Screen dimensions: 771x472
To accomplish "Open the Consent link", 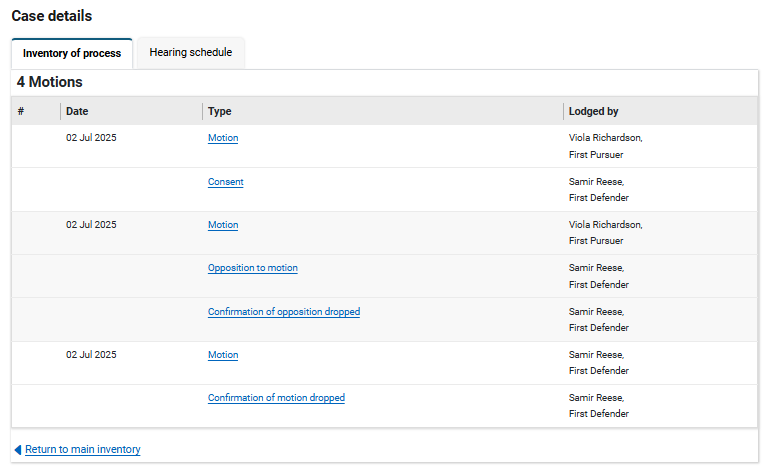I will tap(225, 182).
